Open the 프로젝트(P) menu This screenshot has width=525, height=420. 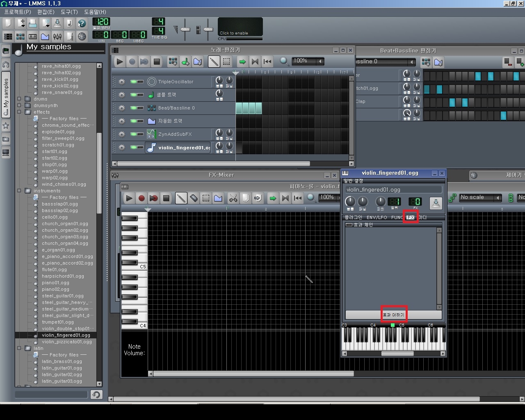(17, 12)
